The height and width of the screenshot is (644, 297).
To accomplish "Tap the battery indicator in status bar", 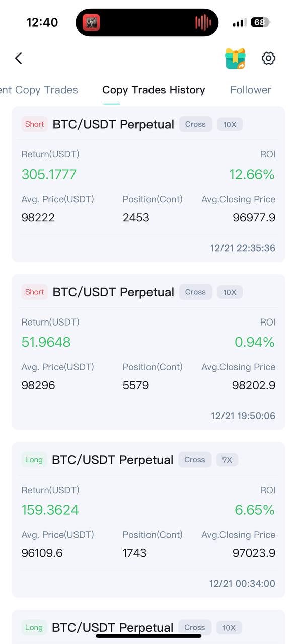I will click(x=261, y=22).
